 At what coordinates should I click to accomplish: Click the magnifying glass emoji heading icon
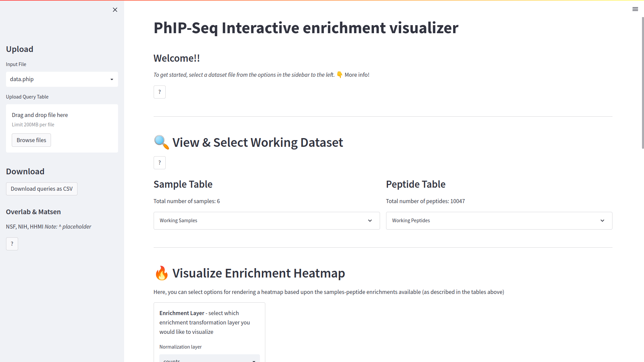(161, 142)
